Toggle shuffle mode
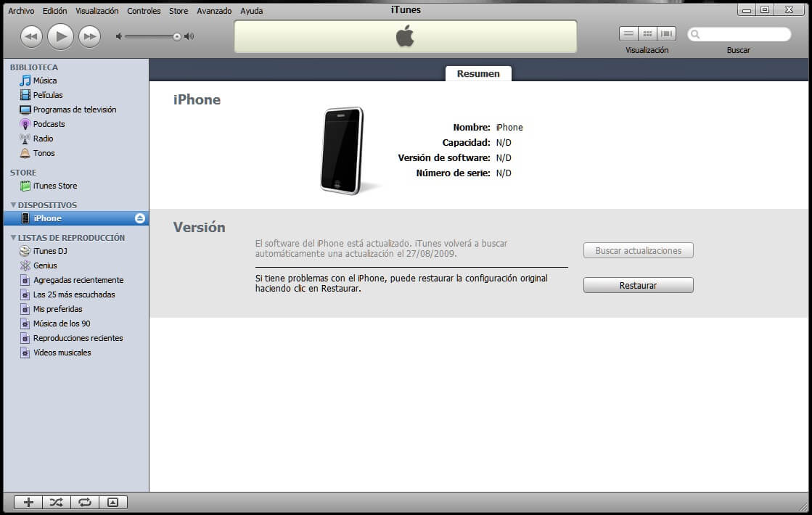Screen dimensions: 812x515 click(57, 502)
